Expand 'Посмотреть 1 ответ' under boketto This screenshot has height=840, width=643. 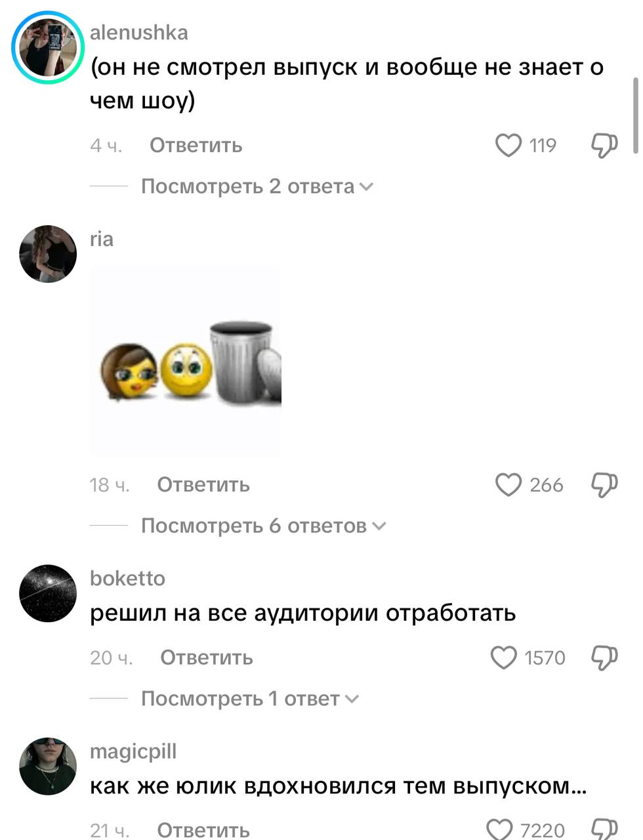pyautogui.click(x=251, y=699)
